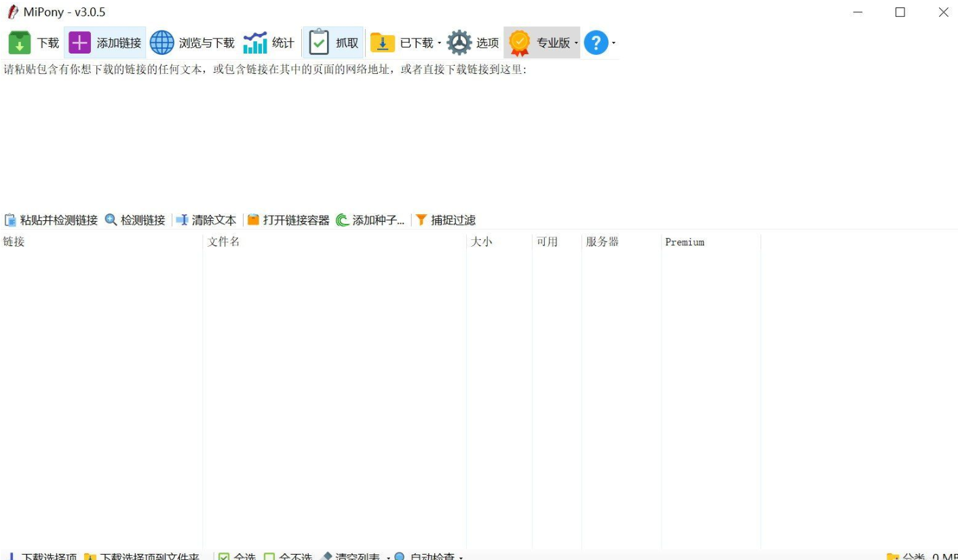Viewport: 958px width, 560px height.
Task: Click 全选 to select all links
Action: 237,556
